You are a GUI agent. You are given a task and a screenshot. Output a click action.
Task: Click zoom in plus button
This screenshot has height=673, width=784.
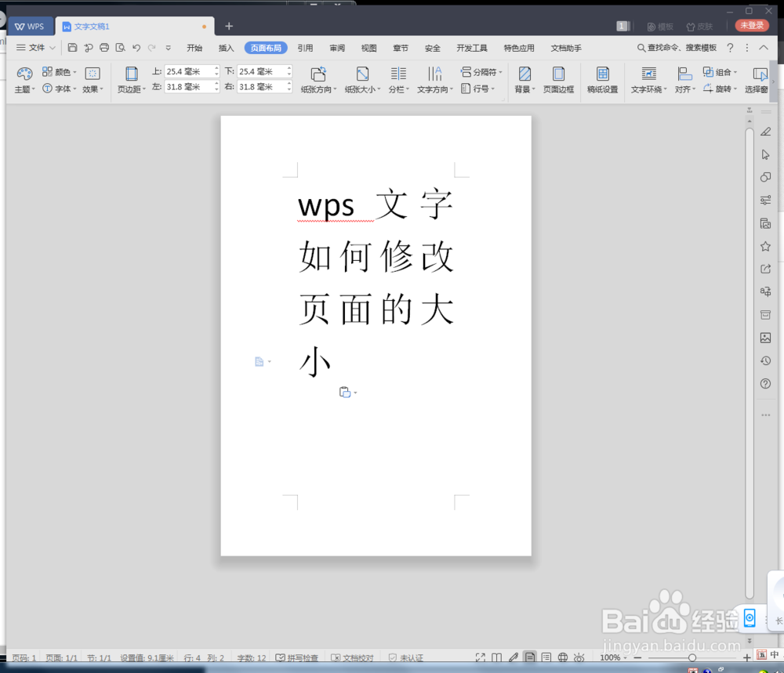click(x=747, y=657)
